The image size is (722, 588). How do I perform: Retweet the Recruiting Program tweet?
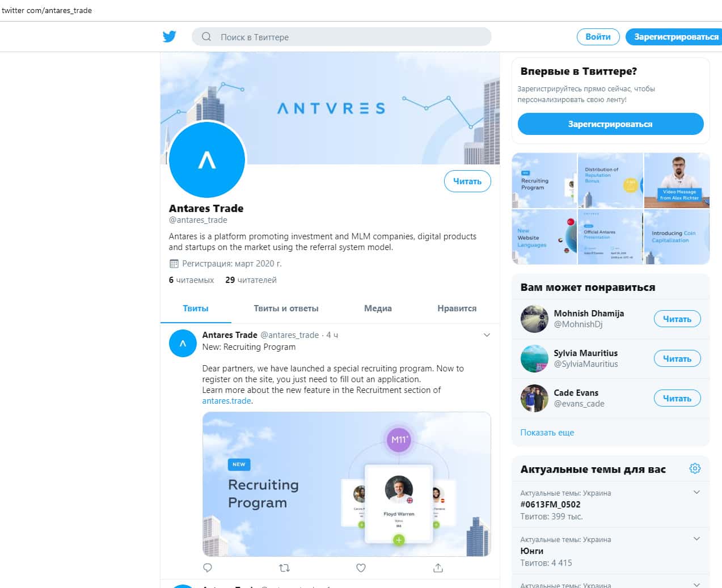tap(285, 568)
